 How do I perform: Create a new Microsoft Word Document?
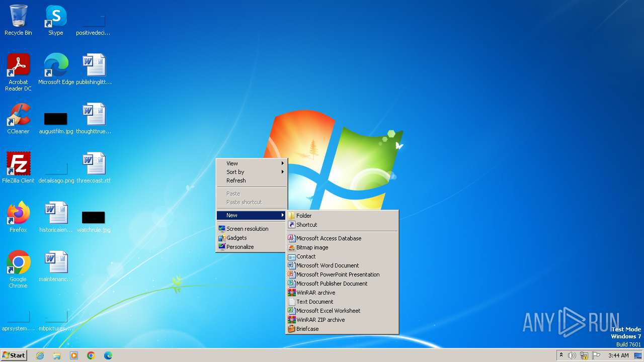[x=342, y=265]
